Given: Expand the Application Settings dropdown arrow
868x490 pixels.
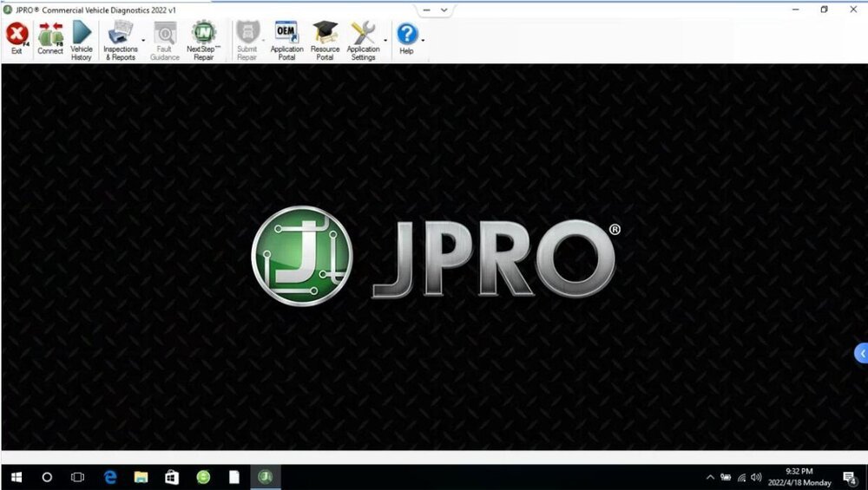Looking at the screenshot, I should [x=385, y=40].
